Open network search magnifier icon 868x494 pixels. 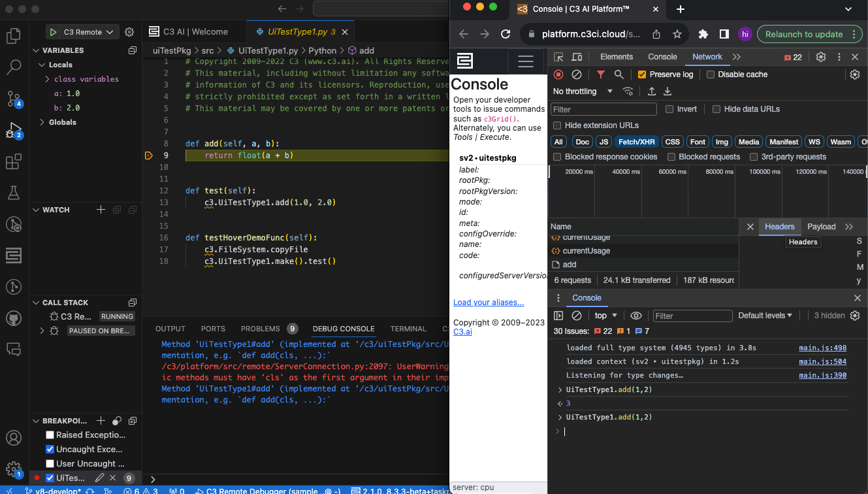point(619,74)
